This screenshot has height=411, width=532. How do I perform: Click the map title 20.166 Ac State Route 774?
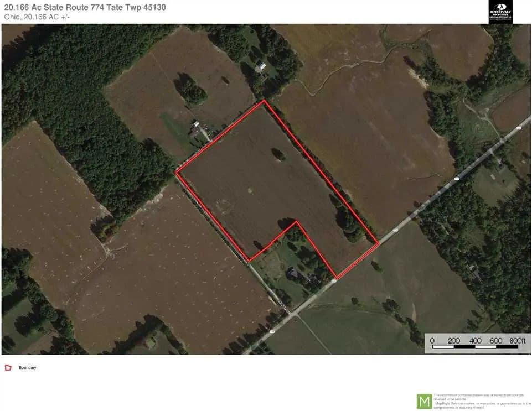85,7
